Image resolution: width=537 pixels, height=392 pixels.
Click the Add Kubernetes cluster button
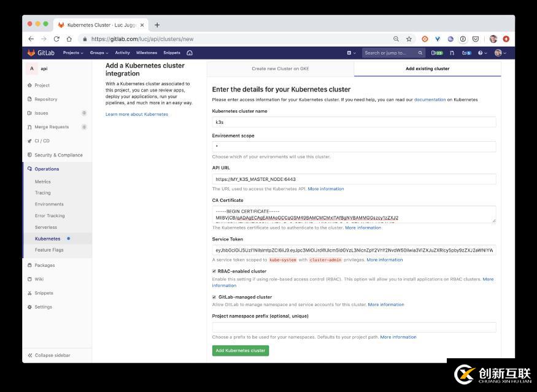(241, 350)
